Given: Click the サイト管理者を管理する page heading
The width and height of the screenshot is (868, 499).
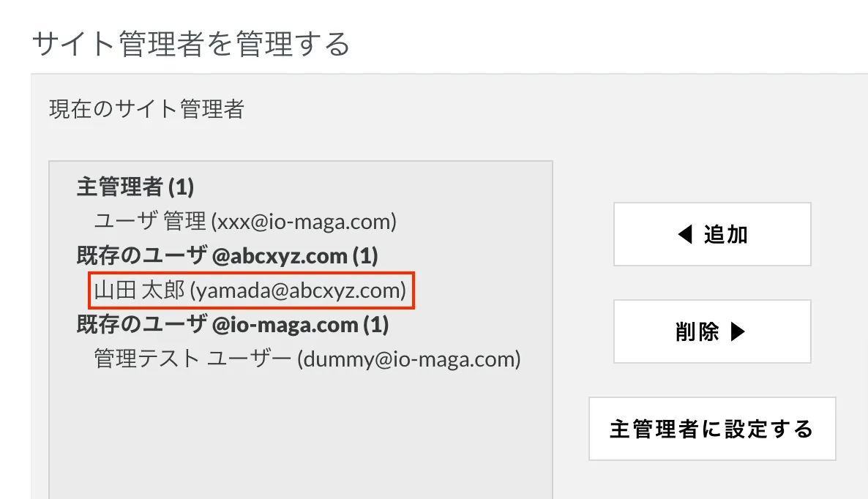Looking at the screenshot, I should coord(191,44).
